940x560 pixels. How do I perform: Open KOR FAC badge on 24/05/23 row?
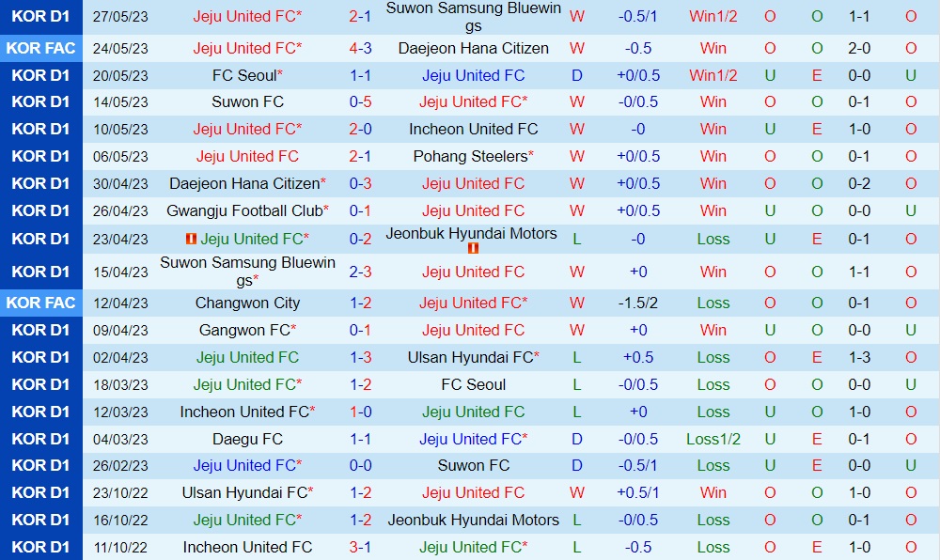coord(41,48)
